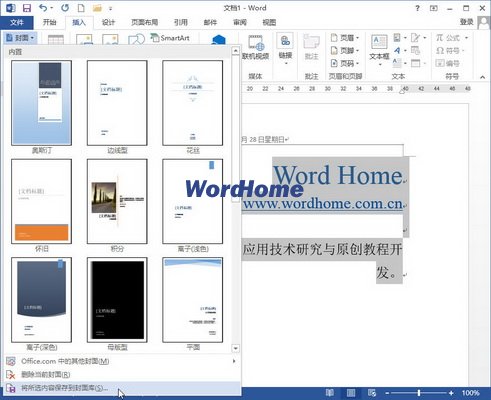Open the 封面 cover page dropdown
The width and height of the screenshot is (491, 400).
pyautogui.click(x=20, y=38)
